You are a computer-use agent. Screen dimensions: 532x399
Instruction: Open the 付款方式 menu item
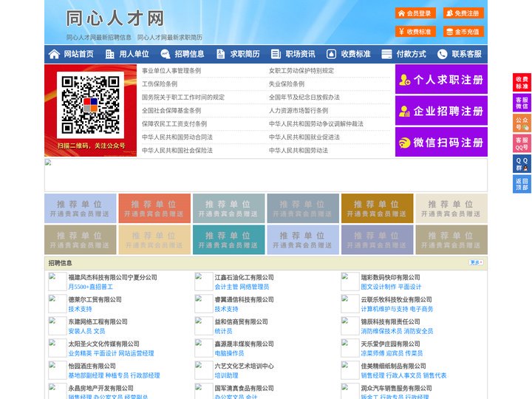pyautogui.click(x=412, y=54)
